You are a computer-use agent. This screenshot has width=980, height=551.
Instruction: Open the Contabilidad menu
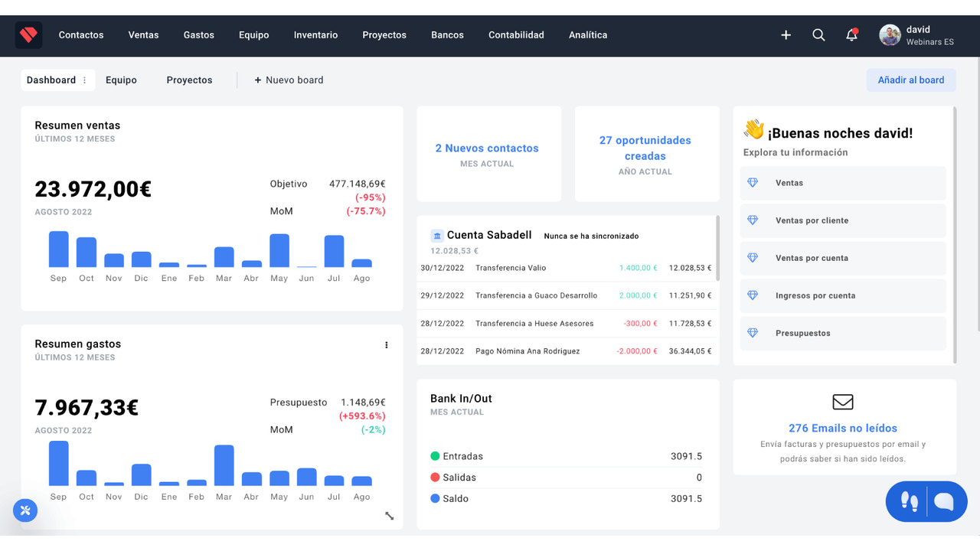point(517,35)
